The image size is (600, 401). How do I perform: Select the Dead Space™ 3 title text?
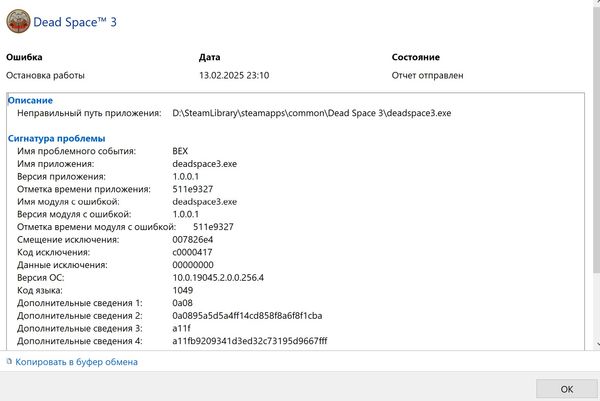click(75, 22)
